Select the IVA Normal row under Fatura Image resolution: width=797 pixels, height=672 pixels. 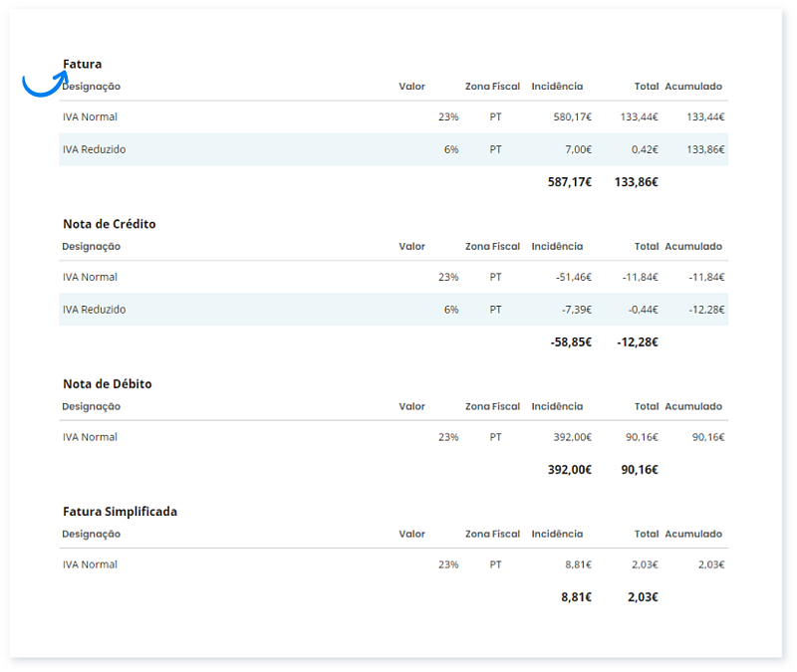click(x=90, y=117)
